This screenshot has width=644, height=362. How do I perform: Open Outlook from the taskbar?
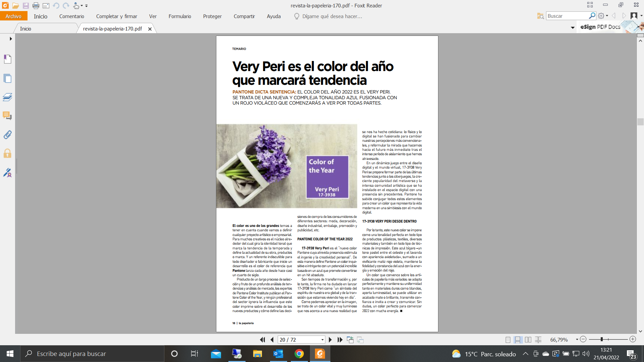(278, 354)
